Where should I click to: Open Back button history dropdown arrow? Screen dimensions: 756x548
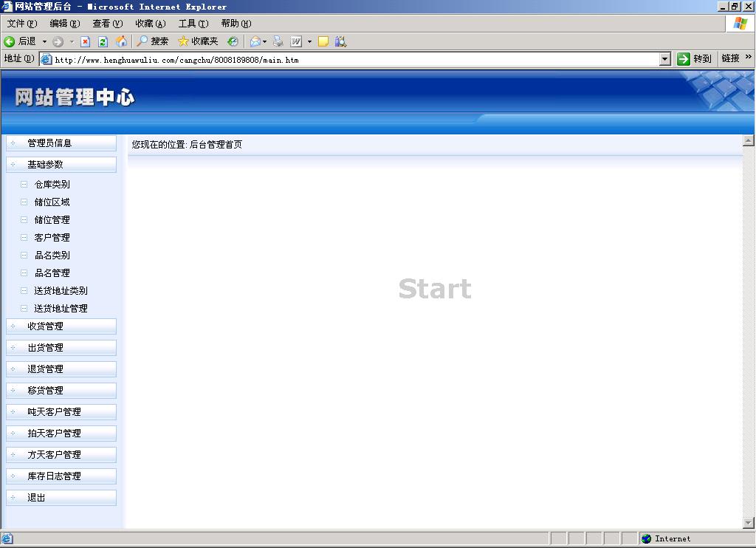(44, 41)
